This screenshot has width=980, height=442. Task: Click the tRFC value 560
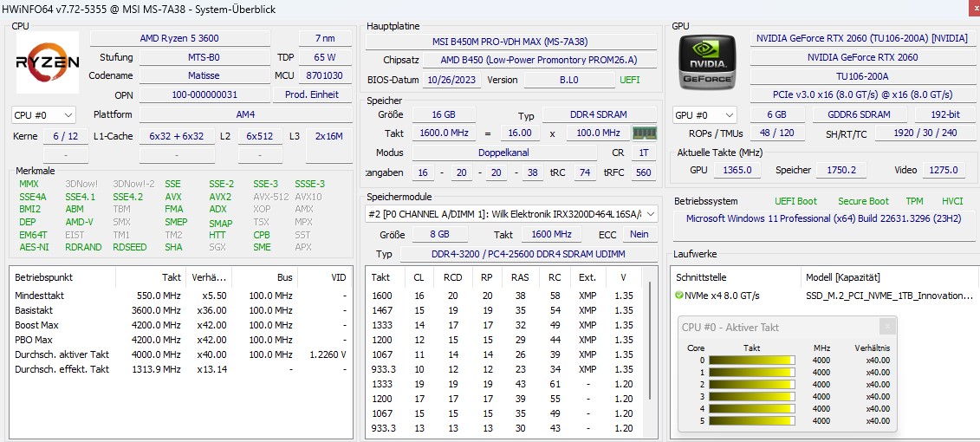coord(643,172)
